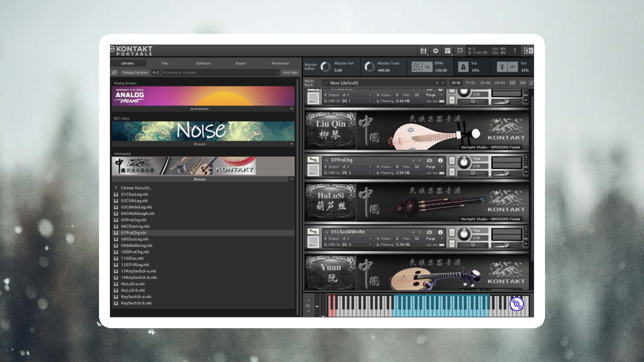
Task: Refresh the libraries list icon
Action: coord(114,72)
